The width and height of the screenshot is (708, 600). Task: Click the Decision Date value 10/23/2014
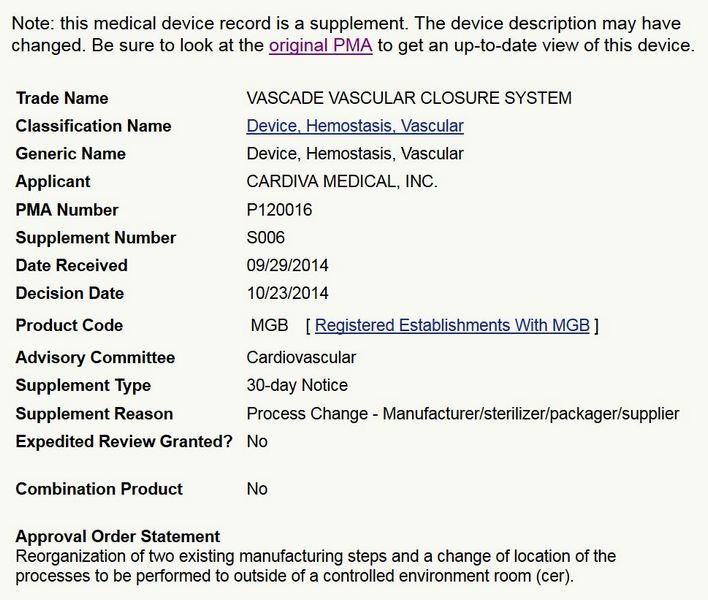287,294
